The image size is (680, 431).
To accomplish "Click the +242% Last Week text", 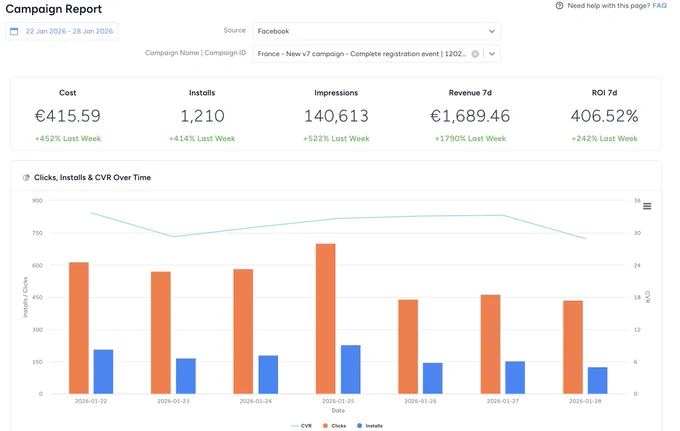I will 605,138.
